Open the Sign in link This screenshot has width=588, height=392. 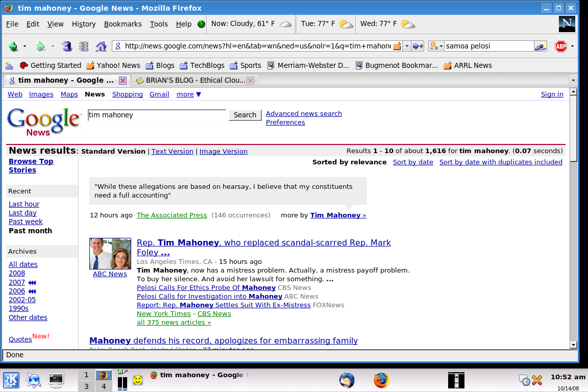pyautogui.click(x=552, y=94)
